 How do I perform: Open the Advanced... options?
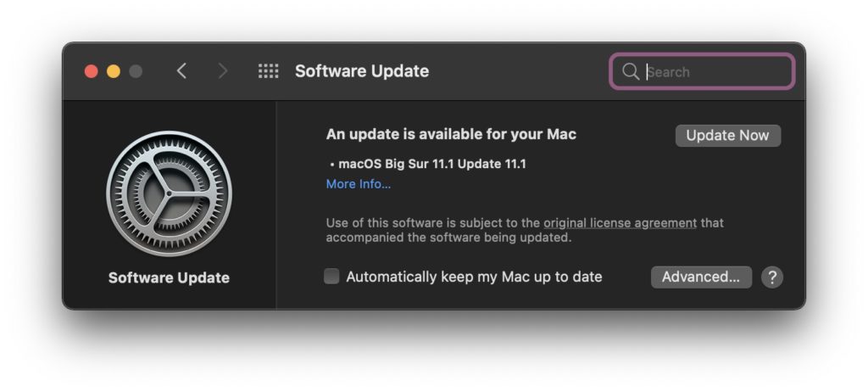tap(701, 277)
